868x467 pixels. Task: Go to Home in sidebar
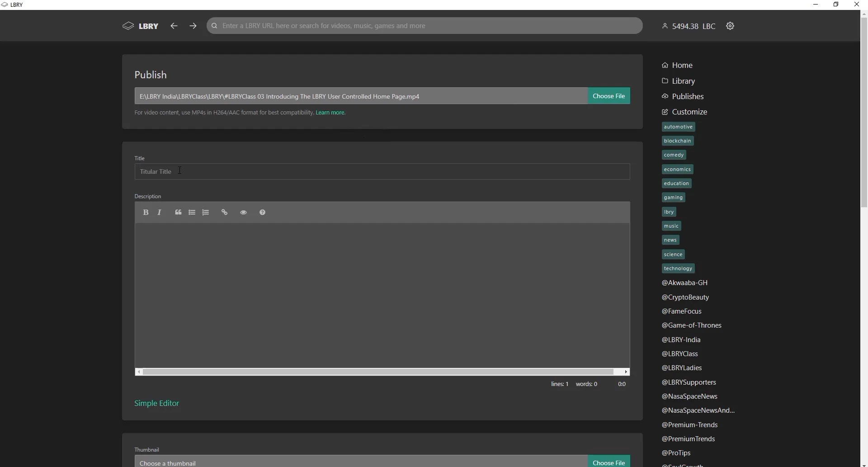[677, 65]
